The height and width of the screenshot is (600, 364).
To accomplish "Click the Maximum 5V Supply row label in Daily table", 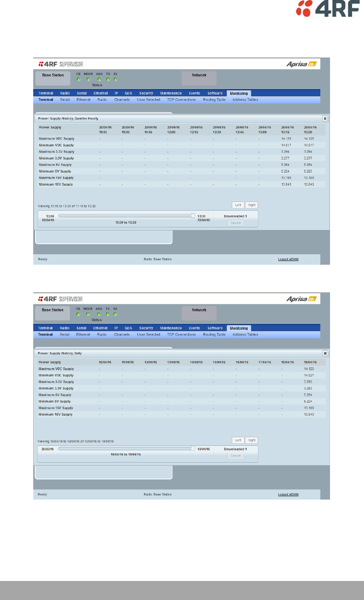I will point(55,395).
